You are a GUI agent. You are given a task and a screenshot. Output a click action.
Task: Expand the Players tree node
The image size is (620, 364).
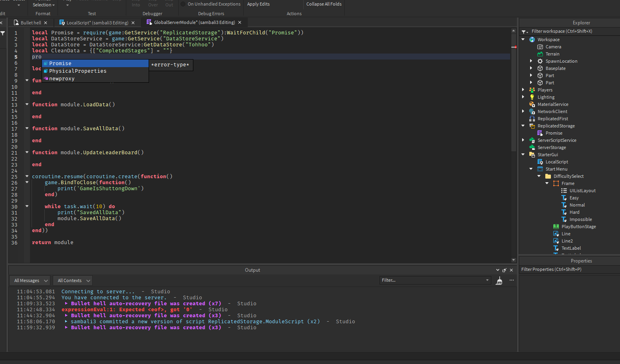click(x=523, y=90)
